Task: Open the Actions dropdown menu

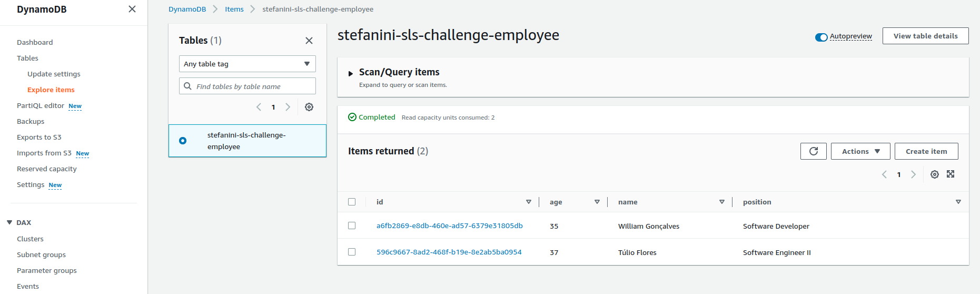Action: pos(860,151)
